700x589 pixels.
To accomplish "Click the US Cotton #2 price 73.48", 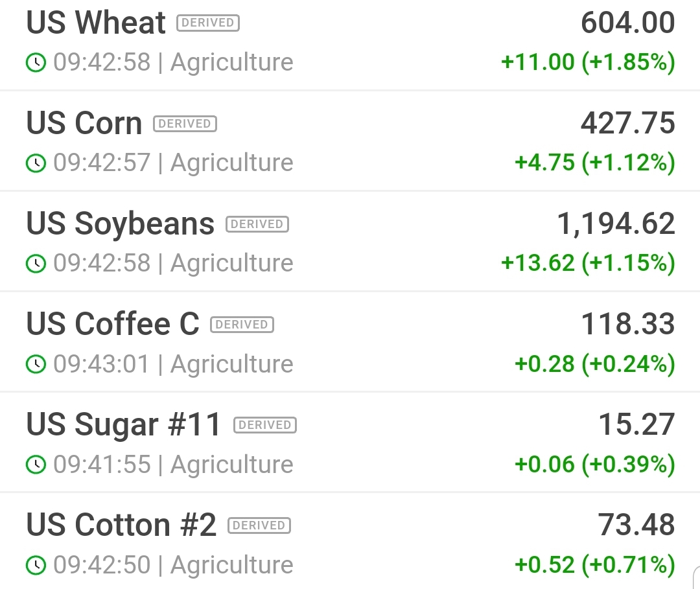I will 636,525.
